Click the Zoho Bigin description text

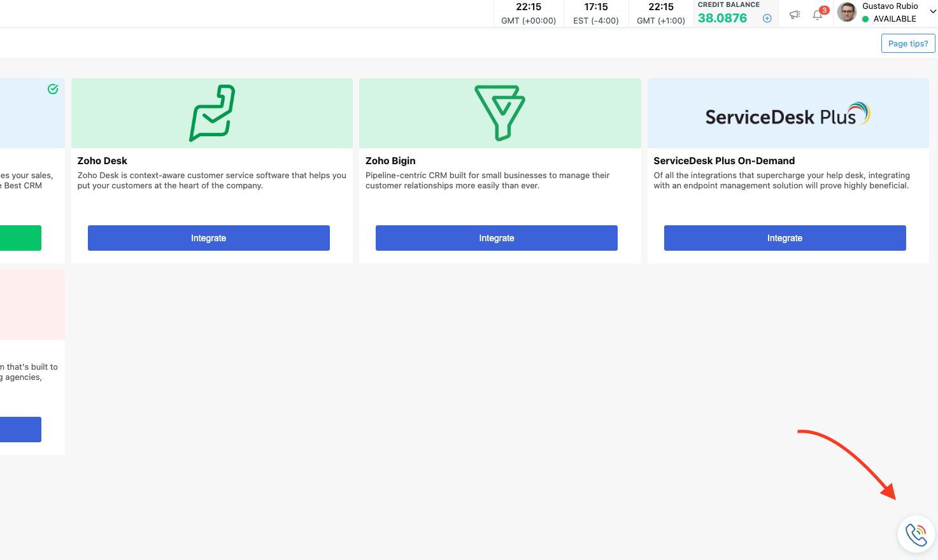pos(488,181)
